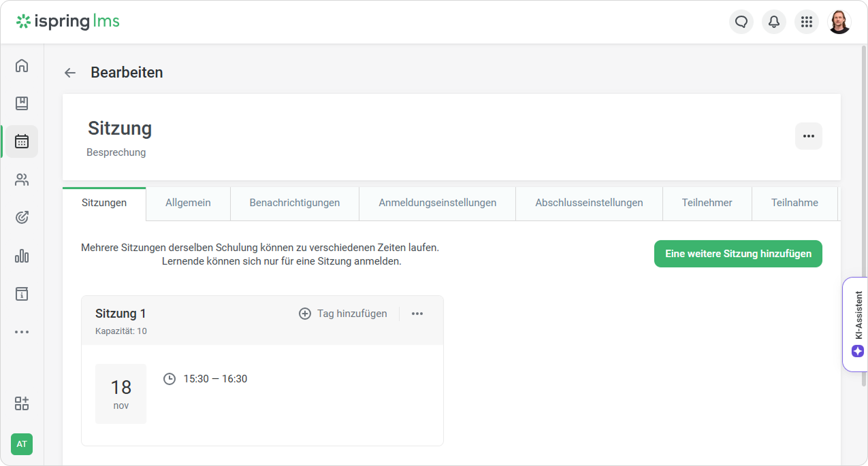Switch to the Allgemein tab

pos(188,203)
